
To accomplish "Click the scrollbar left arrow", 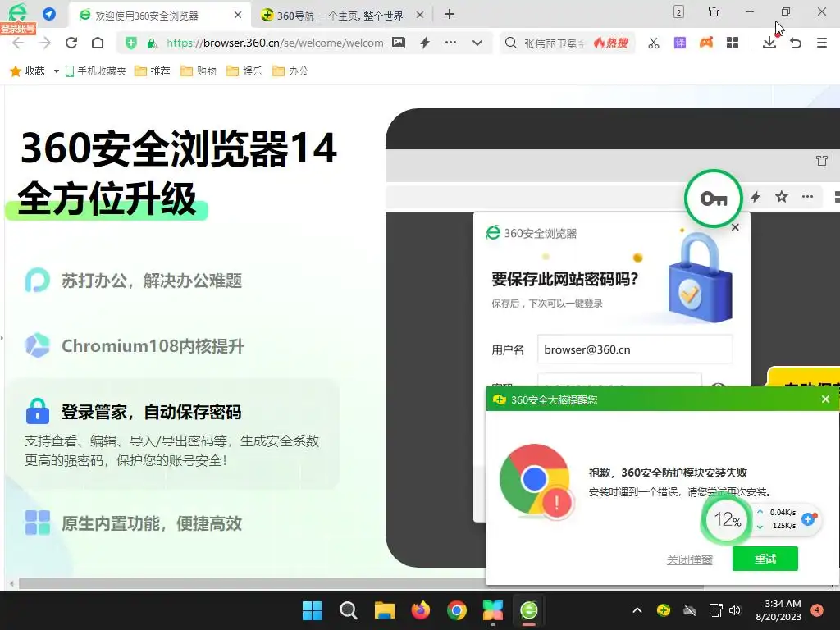I will [11, 583].
